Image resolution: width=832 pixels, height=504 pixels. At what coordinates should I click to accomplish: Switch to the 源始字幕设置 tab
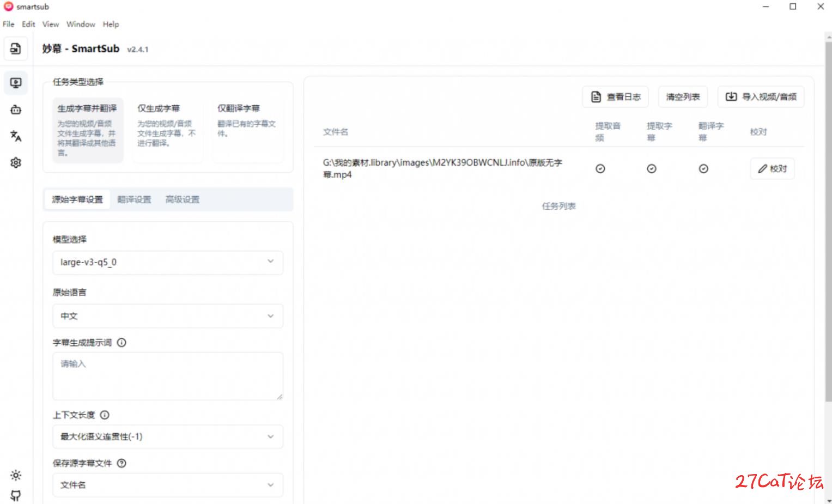(x=77, y=199)
